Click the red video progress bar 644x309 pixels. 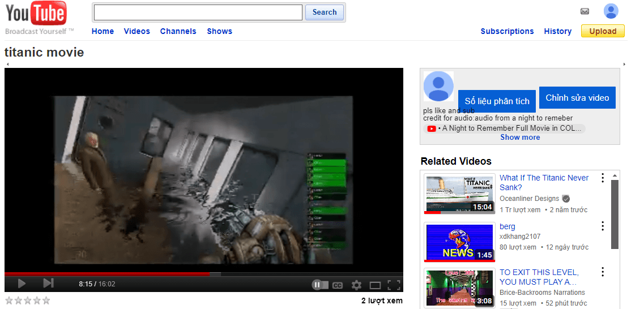coord(107,274)
